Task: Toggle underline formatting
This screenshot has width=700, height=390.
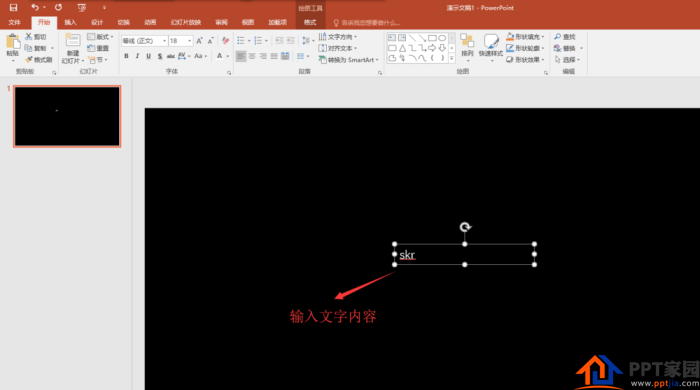Action: point(148,56)
